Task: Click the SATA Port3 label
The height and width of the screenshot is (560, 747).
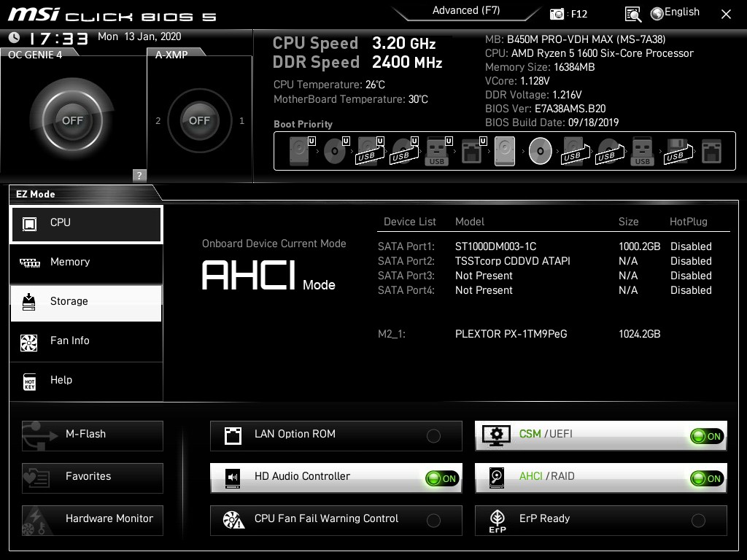Action: click(406, 276)
